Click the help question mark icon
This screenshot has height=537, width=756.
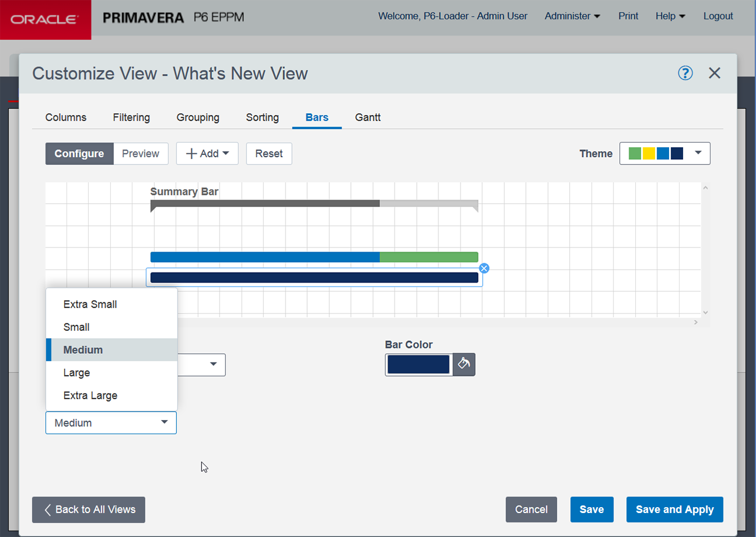[685, 73]
